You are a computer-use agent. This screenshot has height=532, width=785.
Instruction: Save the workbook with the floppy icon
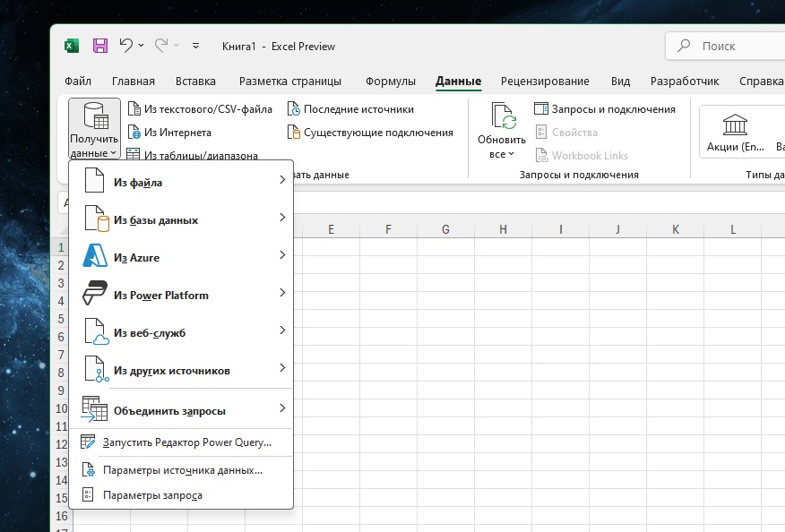click(x=100, y=46)
